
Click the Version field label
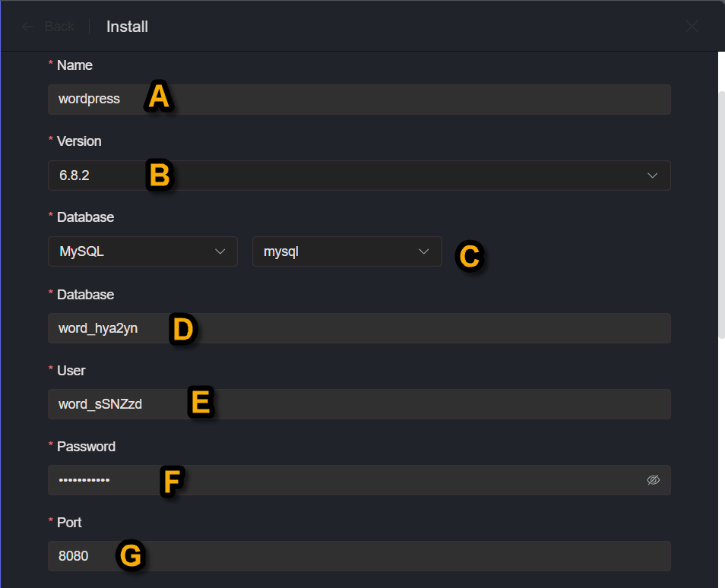click(x=79, y=141)
